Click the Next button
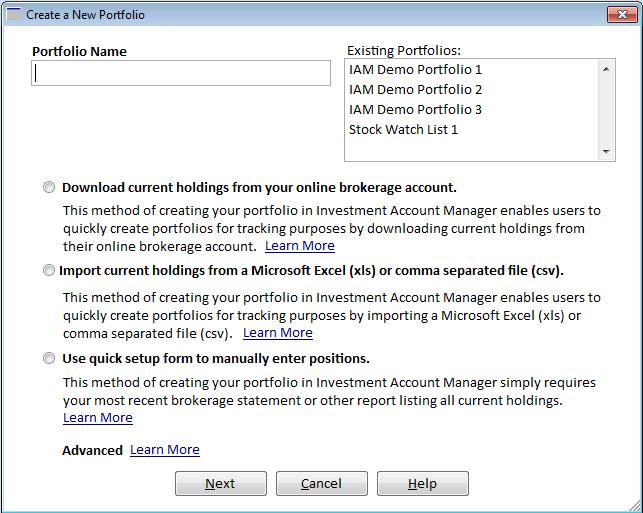 pyautogui.click(x=221, y=483)
